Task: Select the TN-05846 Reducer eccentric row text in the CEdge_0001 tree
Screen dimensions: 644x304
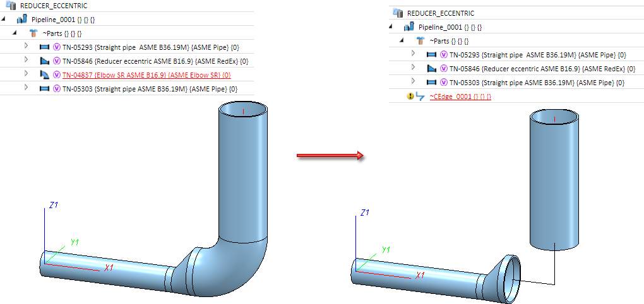Action: pyautogui.click(x=542, y=69)
